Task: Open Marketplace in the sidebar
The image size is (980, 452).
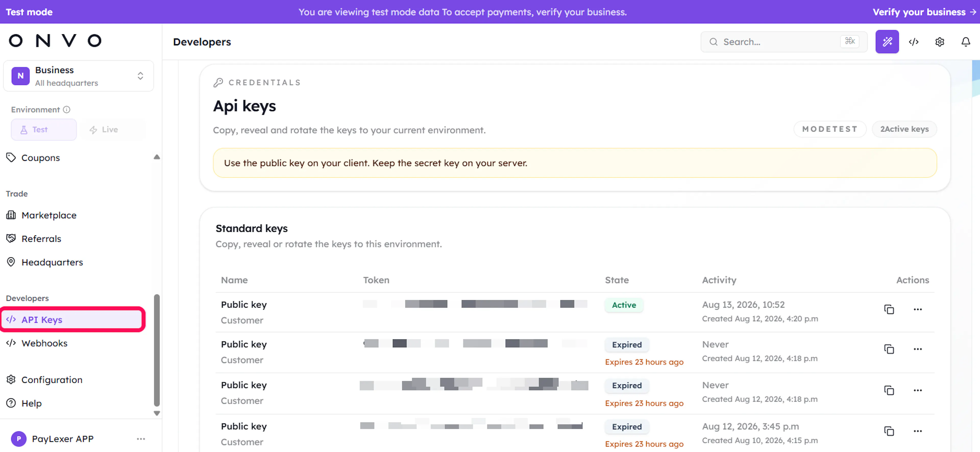Action: point(41,215)
